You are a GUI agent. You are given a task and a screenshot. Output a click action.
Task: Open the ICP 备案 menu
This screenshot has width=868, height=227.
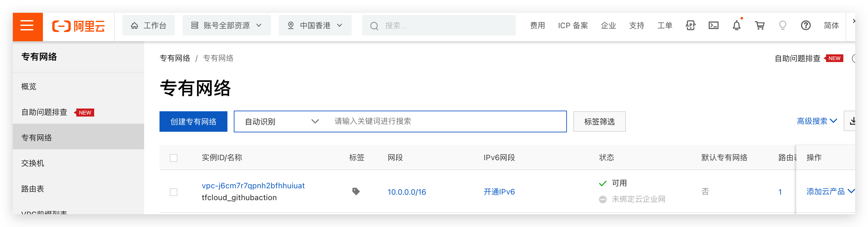point(572,26)
